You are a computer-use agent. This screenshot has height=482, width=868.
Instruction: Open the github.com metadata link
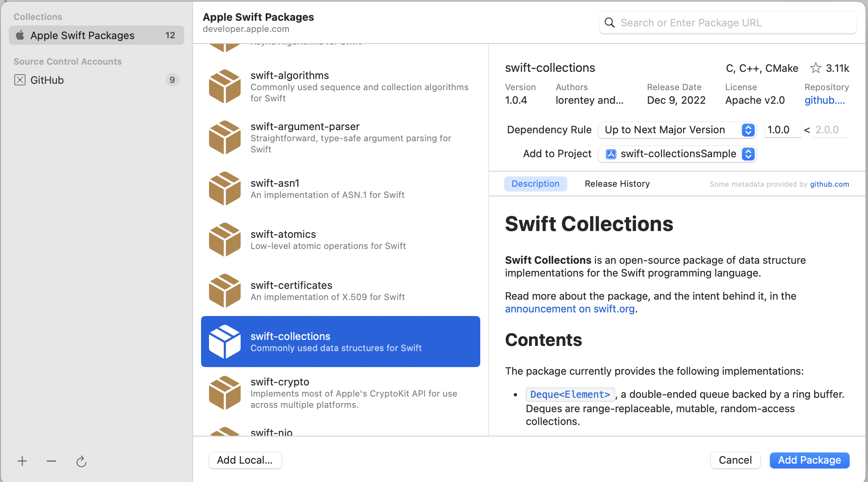point(829,184)
